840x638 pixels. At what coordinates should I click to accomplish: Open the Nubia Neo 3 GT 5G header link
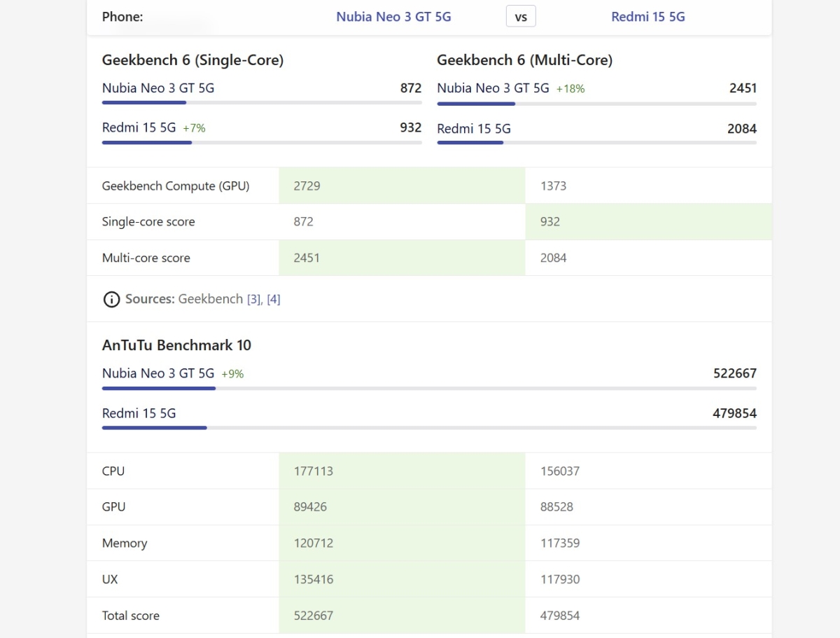coord(393,17)
